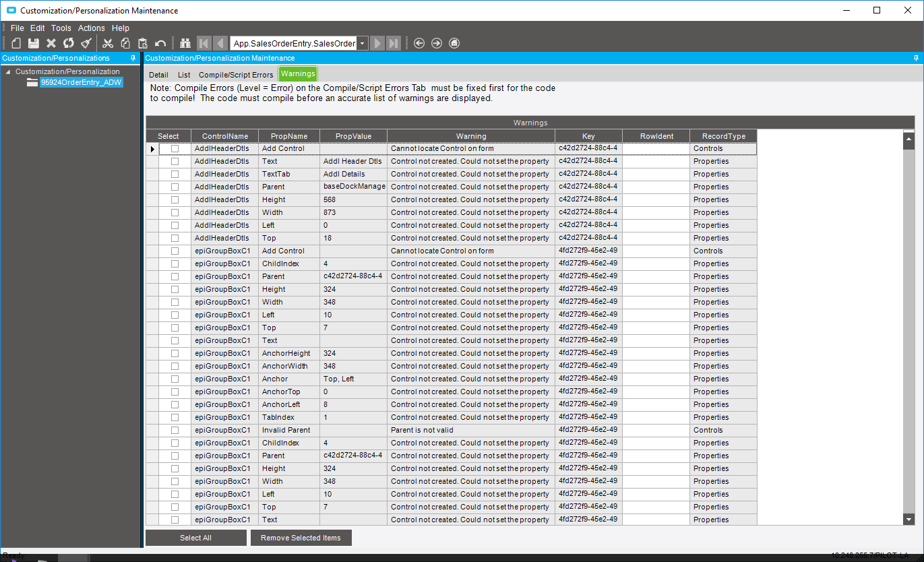Viewport: 924px width, 562px height.
Task: Click the Clear broom icon
Action: point(86,43)
